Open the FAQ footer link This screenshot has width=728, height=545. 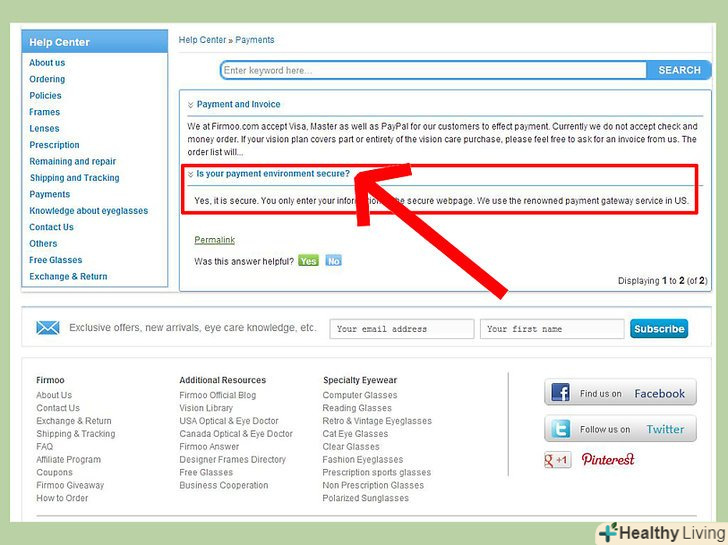[x=45, y=447]
